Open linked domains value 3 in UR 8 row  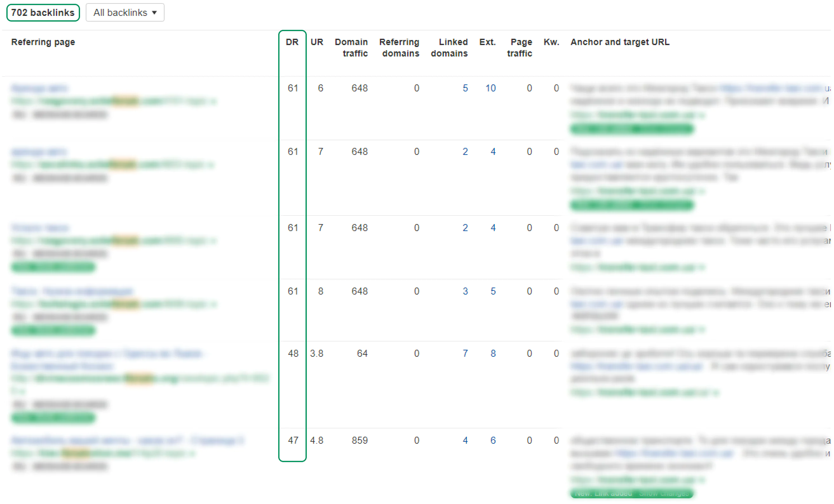465,291
